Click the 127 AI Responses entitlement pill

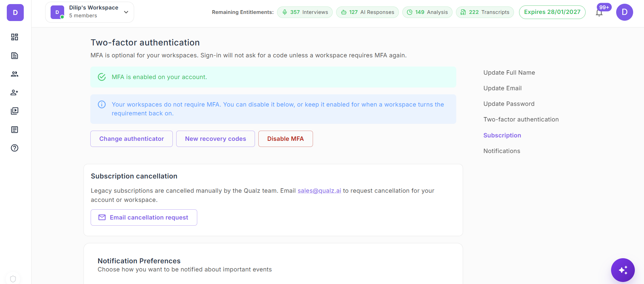(367, 12)
